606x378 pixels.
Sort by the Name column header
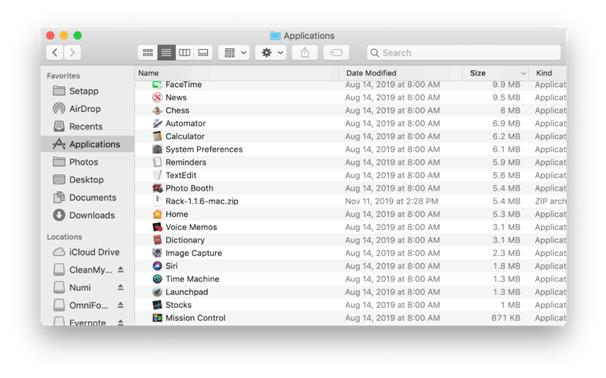237,73
